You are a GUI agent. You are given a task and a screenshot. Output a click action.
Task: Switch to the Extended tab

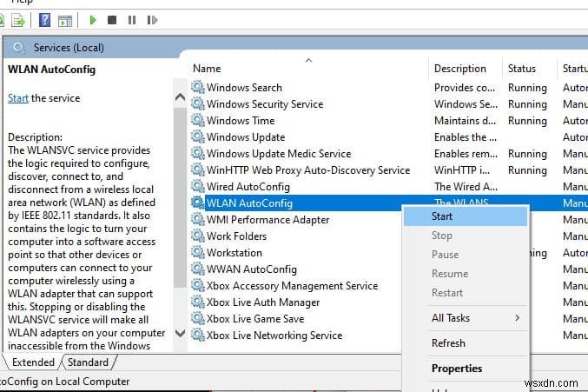33,362
